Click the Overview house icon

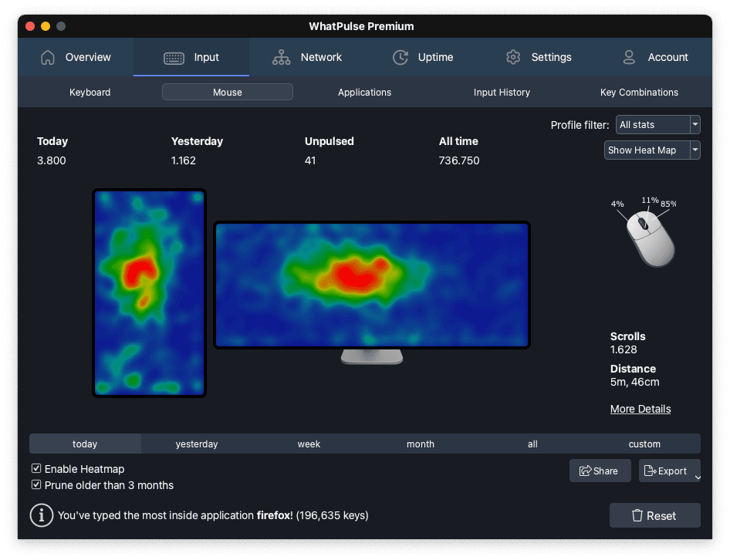48,57
